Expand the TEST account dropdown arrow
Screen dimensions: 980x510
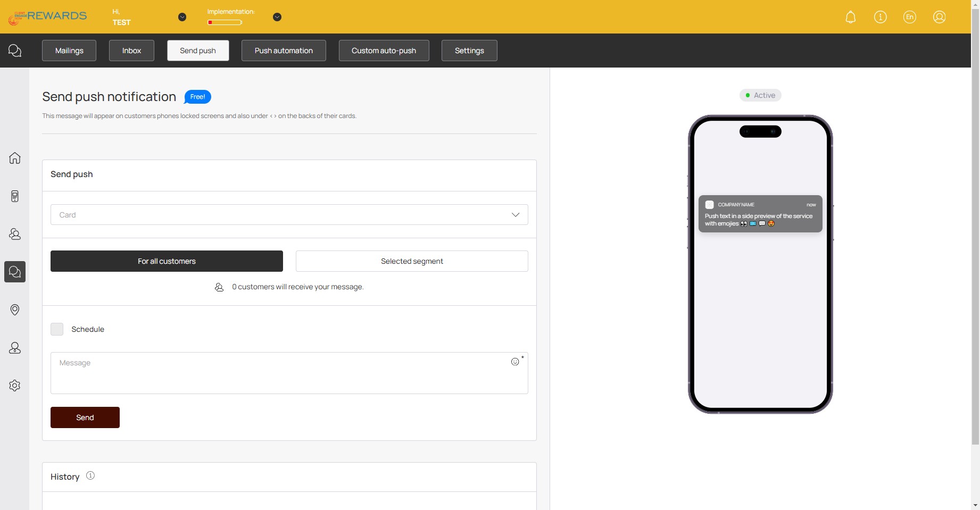pos(182,17)
